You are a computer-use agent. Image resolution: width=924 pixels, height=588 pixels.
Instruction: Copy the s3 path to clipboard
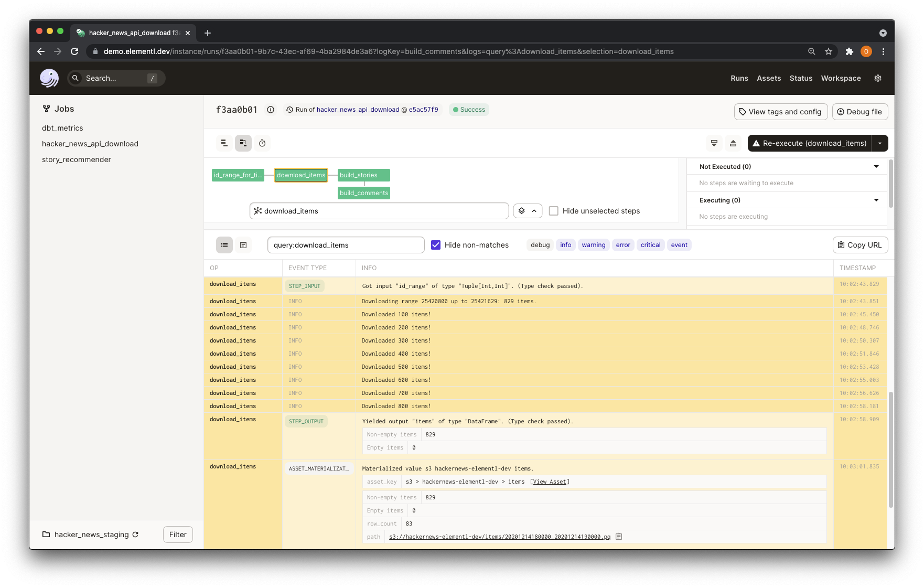[619, 537]
